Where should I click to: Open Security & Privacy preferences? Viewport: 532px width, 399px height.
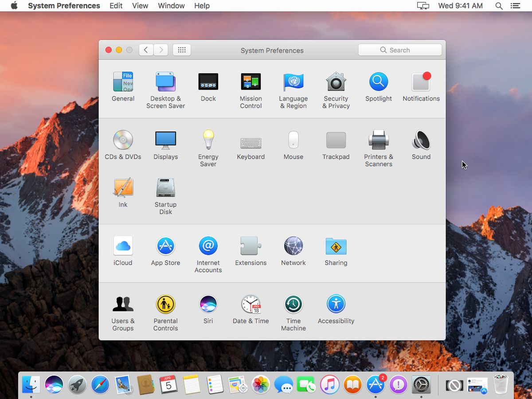(336, 90)
